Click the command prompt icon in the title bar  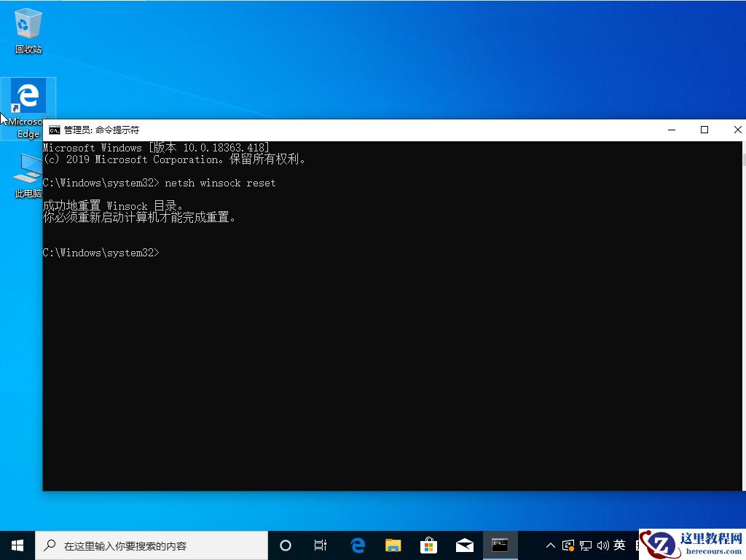tap(55, 130)
